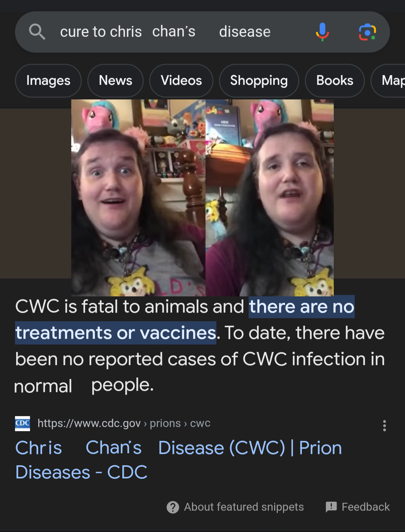
Task: Open the right featured snippet image
Action: 270,198
